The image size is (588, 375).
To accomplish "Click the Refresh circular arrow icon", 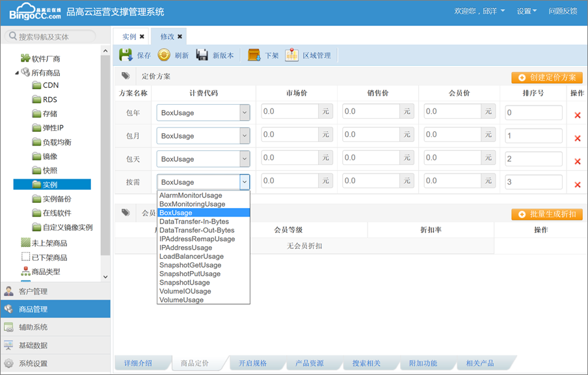I will tap(164, 55).
